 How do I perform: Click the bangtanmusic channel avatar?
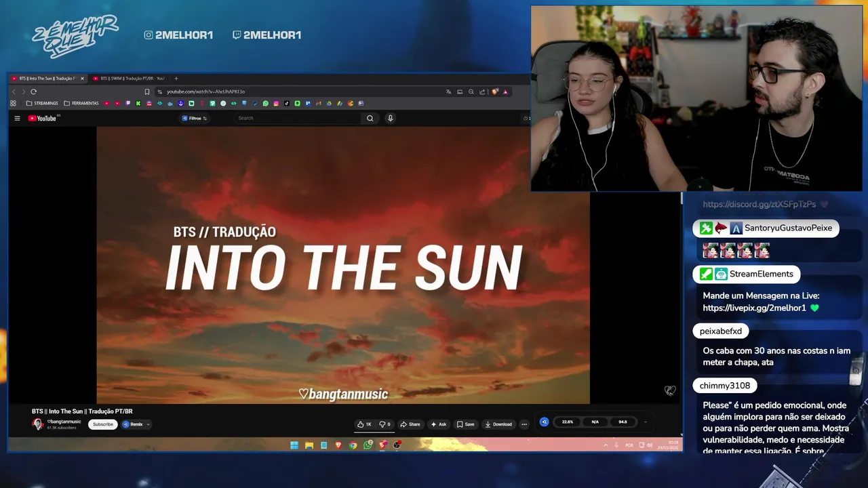38,424
